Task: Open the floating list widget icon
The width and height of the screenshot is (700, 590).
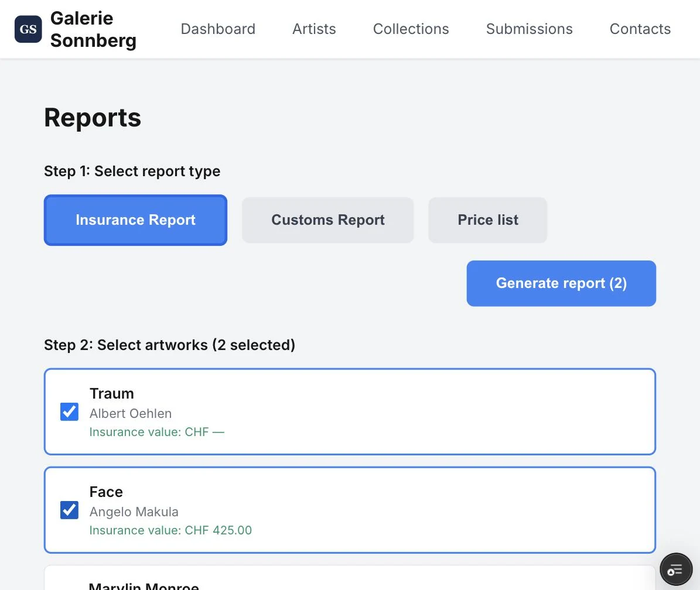Action: 676,570
